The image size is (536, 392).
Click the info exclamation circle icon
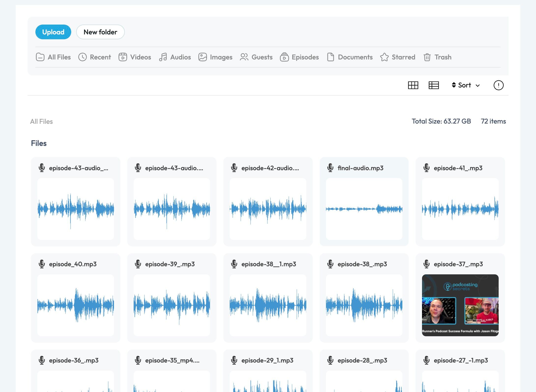(x=498, y=85)
